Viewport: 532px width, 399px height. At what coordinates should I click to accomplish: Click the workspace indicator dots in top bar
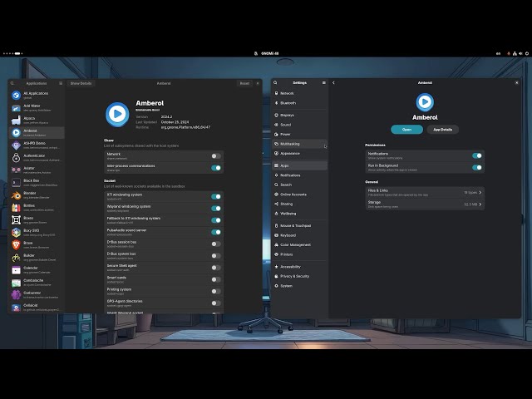tap(12, 53)
